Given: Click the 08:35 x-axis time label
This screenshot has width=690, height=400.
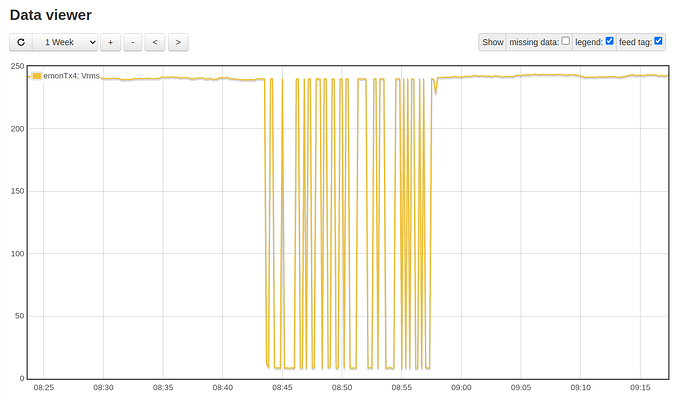Looking at the screenshot, I should [163, 388].
